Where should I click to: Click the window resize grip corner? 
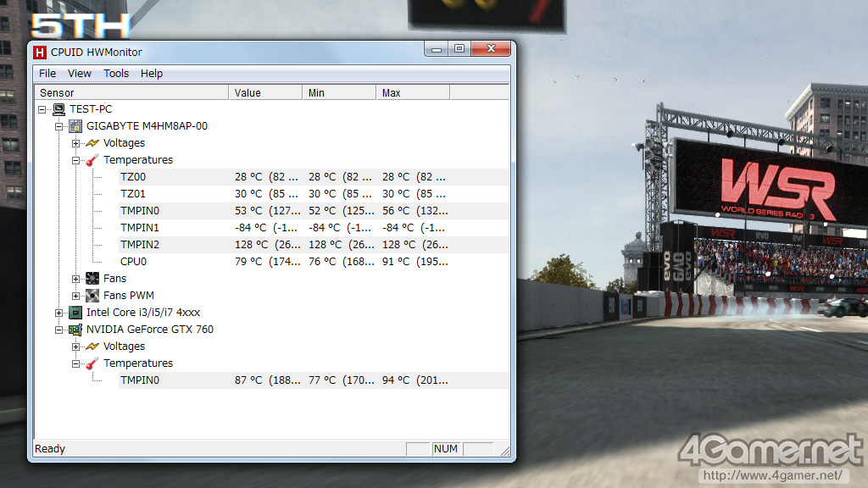click(504, 451)
